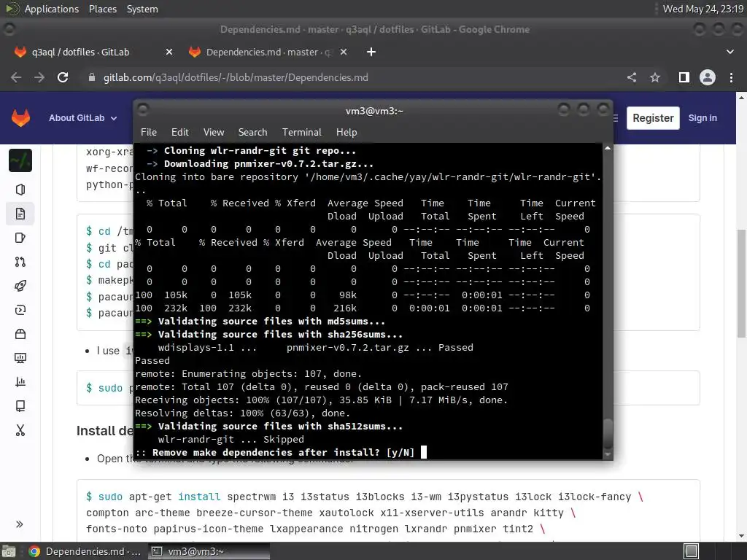
Task: Click the Register button
Action: [x=653, y=118]
